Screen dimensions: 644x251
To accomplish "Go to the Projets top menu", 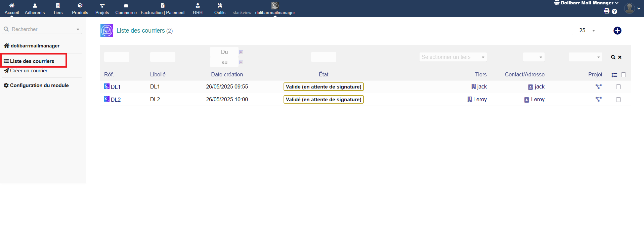I will pyautogui.click(x=102, y=9).
